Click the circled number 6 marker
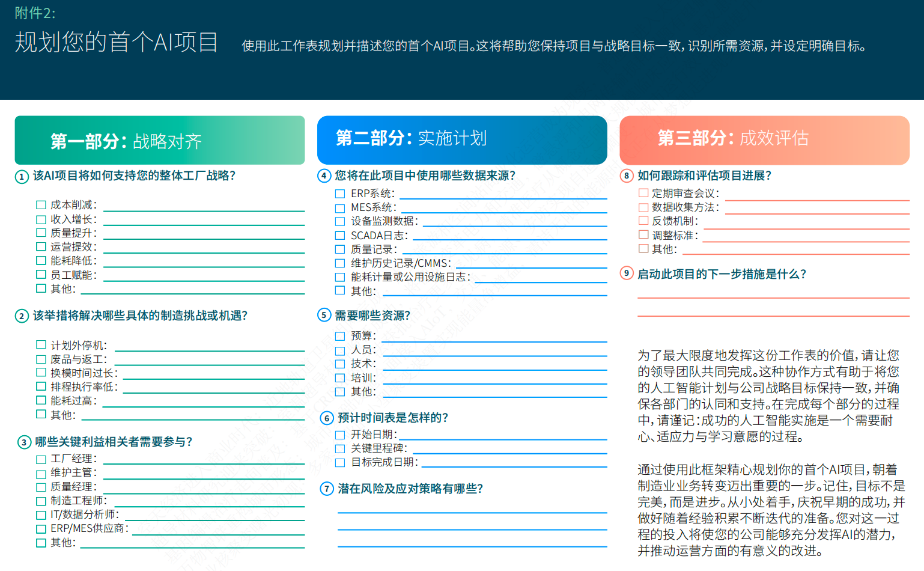 point(327,418)
